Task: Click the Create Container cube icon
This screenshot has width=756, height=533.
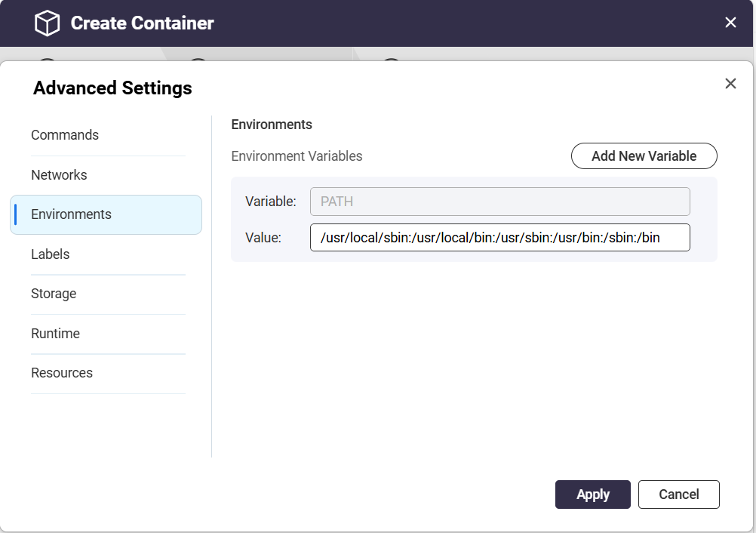Action: [x=48, y=23]
